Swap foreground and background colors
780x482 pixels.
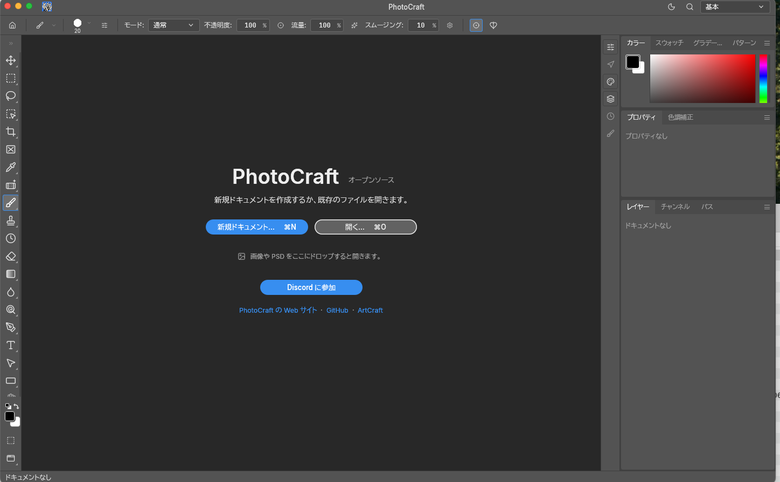tap(16, 406)
